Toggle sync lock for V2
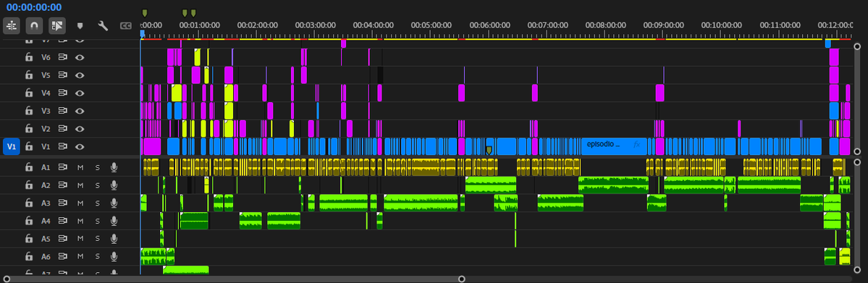This screenshot has width=868, height=283. pyautogui.click(x=63, y=129)
